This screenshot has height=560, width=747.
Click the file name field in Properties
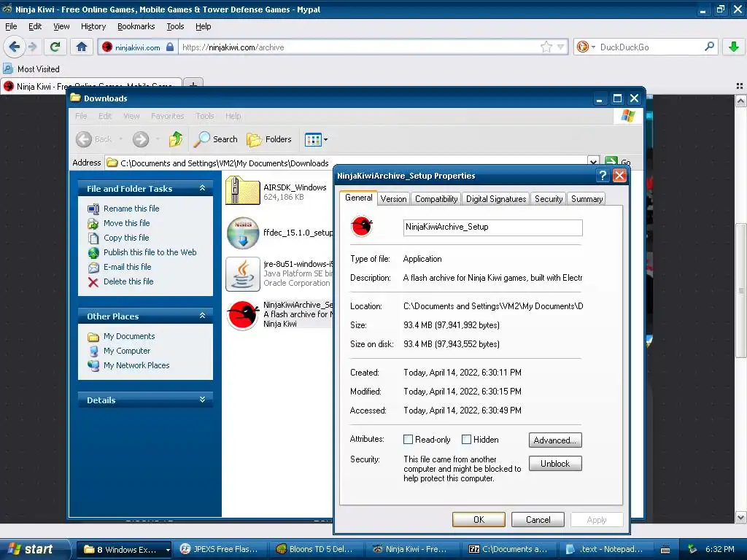(492, 227)
